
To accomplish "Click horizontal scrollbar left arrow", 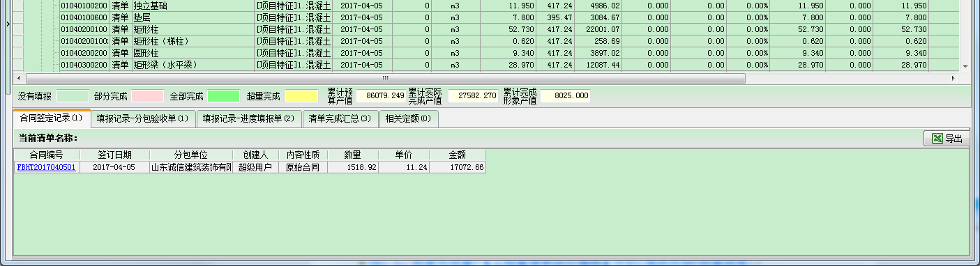I will coord(19,78).
